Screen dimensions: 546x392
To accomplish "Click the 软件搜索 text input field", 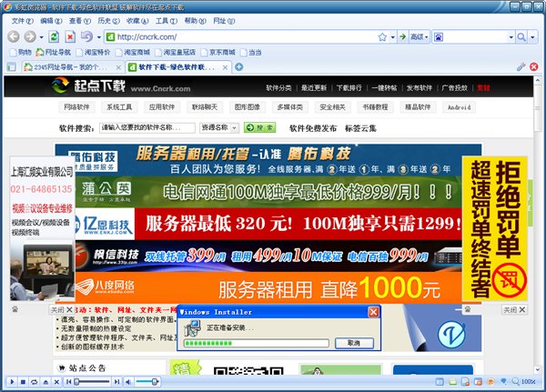I will click(x=147, y=127).
